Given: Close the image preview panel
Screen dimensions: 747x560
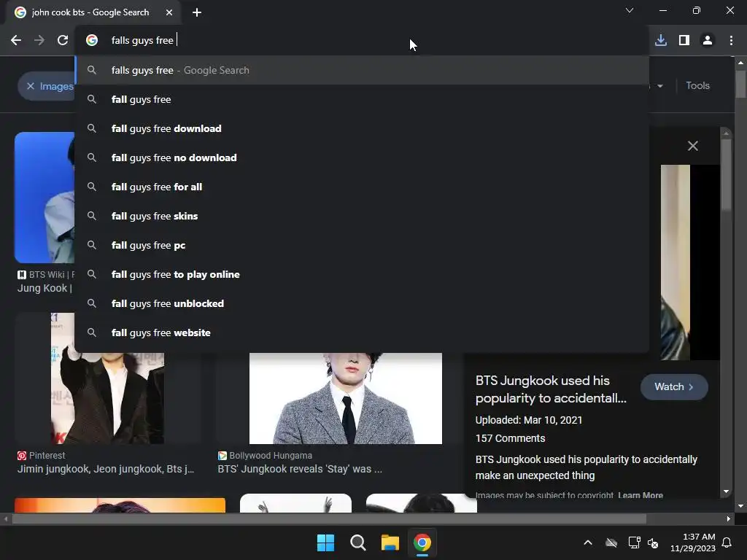Looking at the screenshot, I should (693, 146).
